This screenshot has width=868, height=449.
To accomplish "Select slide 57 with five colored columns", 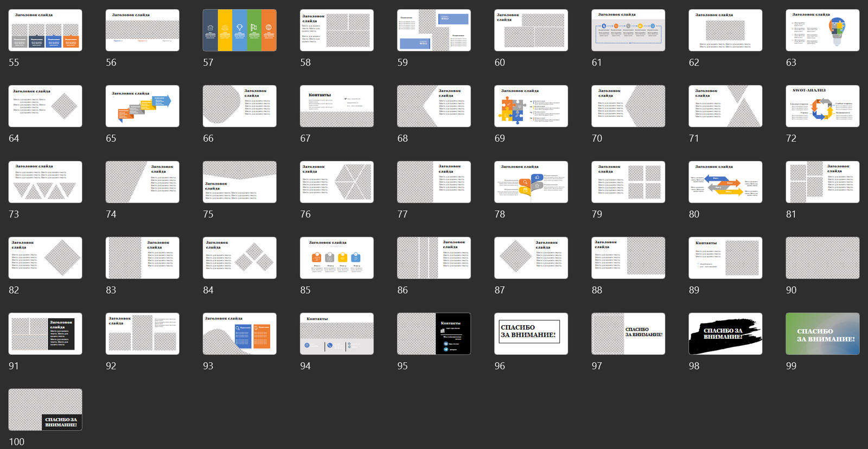I will pyautogui.click(x=239, y=30).
